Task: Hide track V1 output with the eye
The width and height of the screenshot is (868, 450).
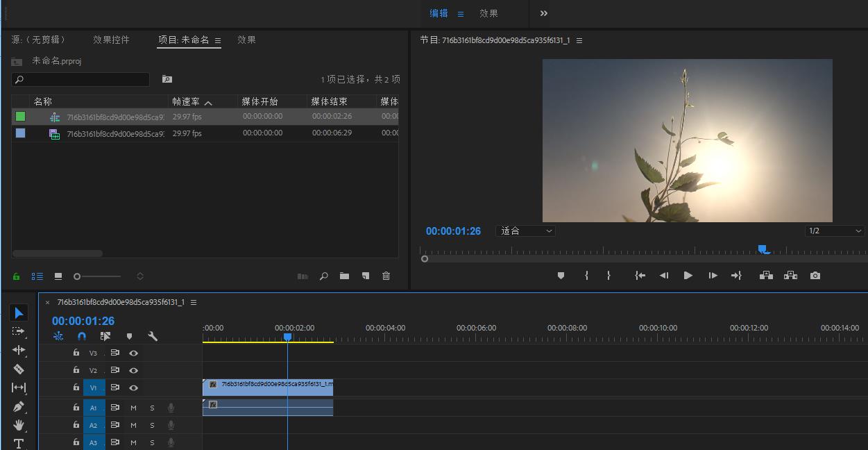Action: 134,388
